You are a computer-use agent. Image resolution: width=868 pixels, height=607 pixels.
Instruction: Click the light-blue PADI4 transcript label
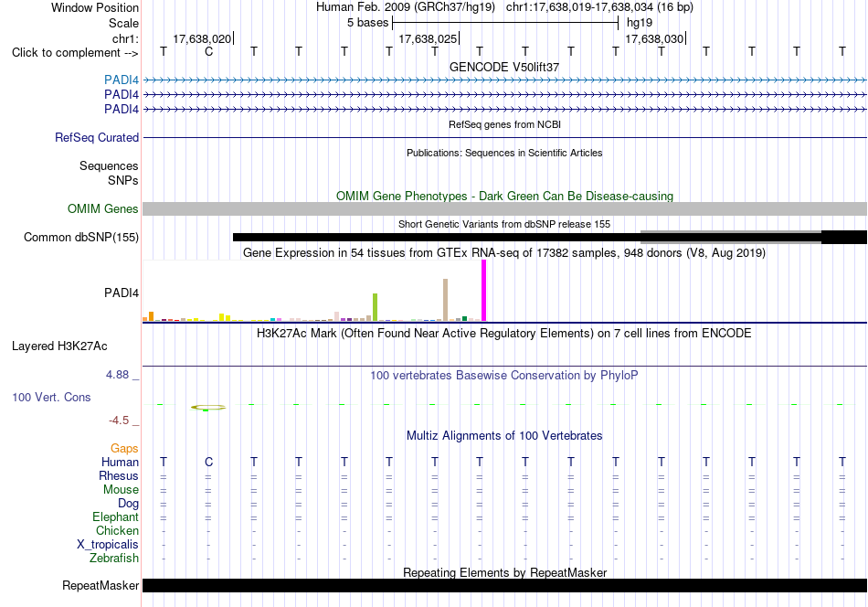click(122, 80)
